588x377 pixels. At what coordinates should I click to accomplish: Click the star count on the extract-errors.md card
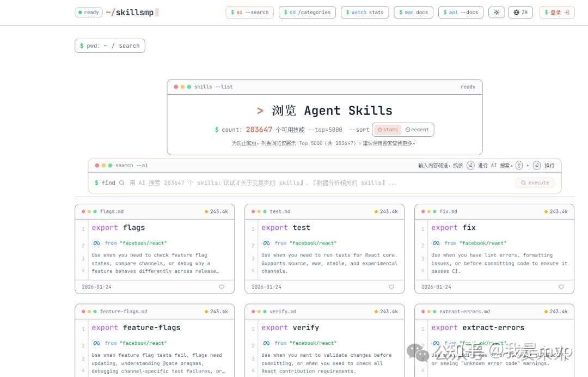556,312
